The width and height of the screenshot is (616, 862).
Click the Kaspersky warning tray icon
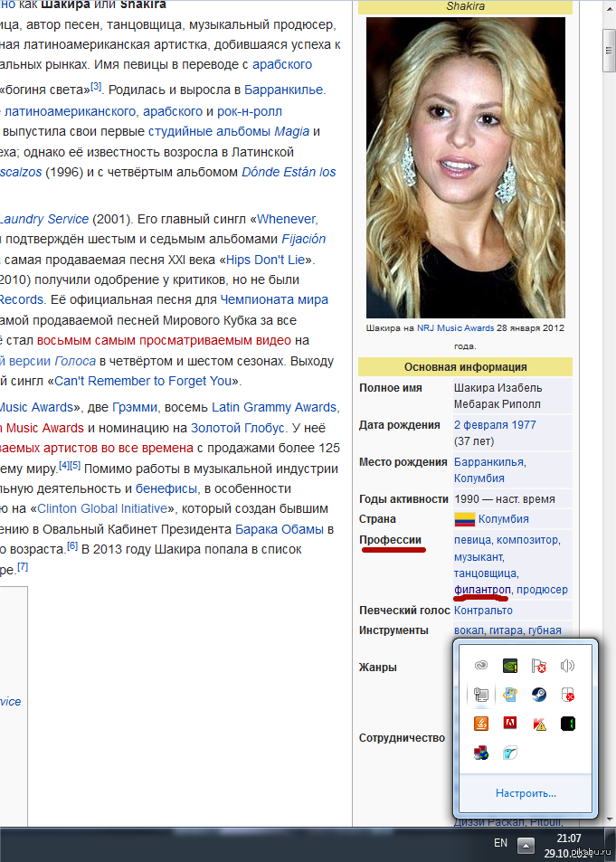539,724
